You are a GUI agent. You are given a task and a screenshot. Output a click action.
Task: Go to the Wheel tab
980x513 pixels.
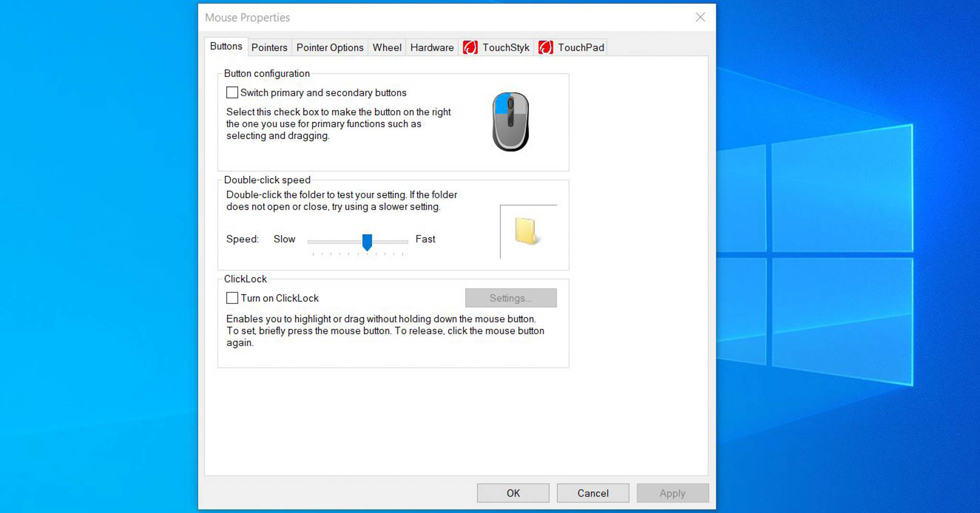[387, 47]
